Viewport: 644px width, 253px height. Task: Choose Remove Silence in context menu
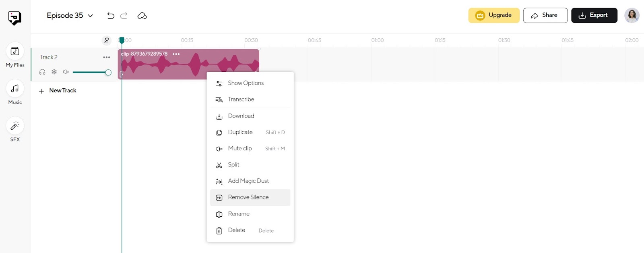[x=250, y=197]
